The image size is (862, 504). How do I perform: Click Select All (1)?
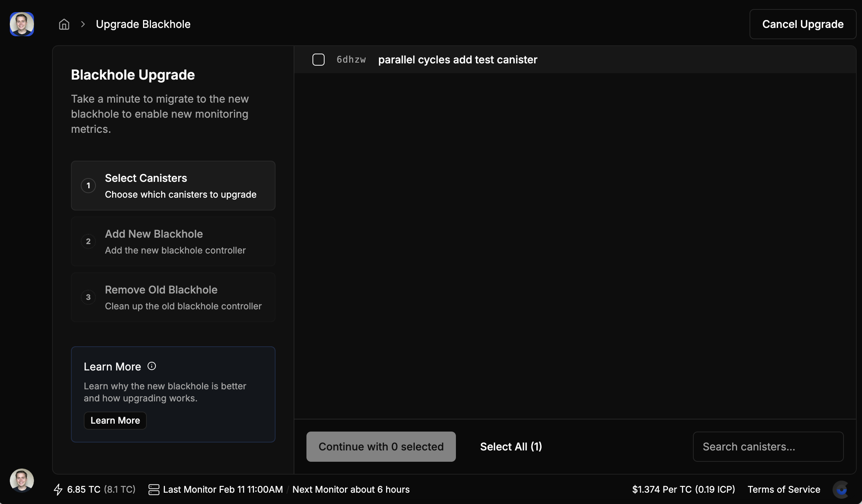[x=511, y=447]
